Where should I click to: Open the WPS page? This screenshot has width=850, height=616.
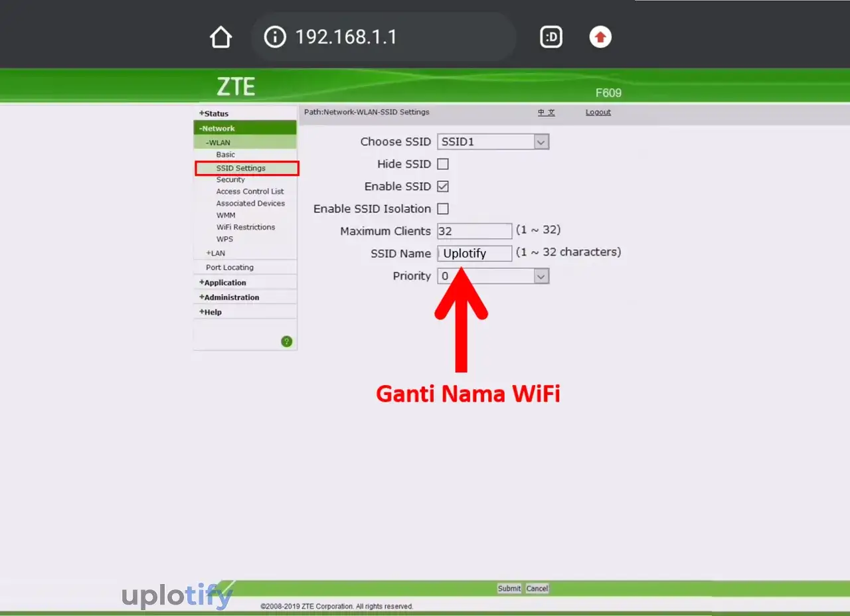(x=224, y=239)
